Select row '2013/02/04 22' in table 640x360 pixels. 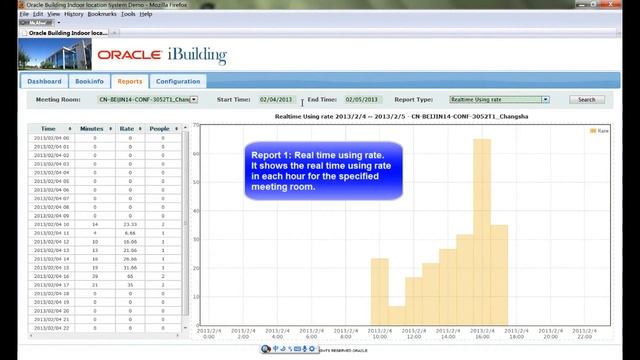pyautogui.click(x=104, y=328)
